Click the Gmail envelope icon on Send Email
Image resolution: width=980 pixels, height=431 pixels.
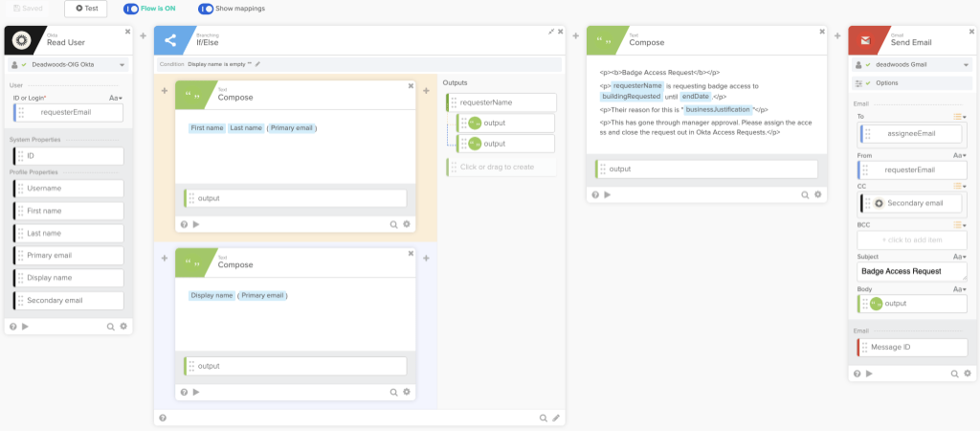click(865, 41)
